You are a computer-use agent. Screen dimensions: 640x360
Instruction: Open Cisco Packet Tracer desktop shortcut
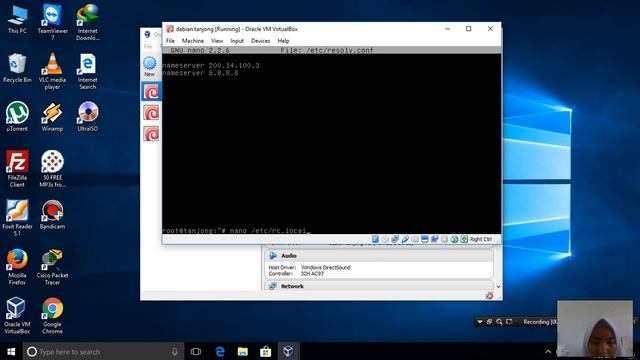point(52,267)
